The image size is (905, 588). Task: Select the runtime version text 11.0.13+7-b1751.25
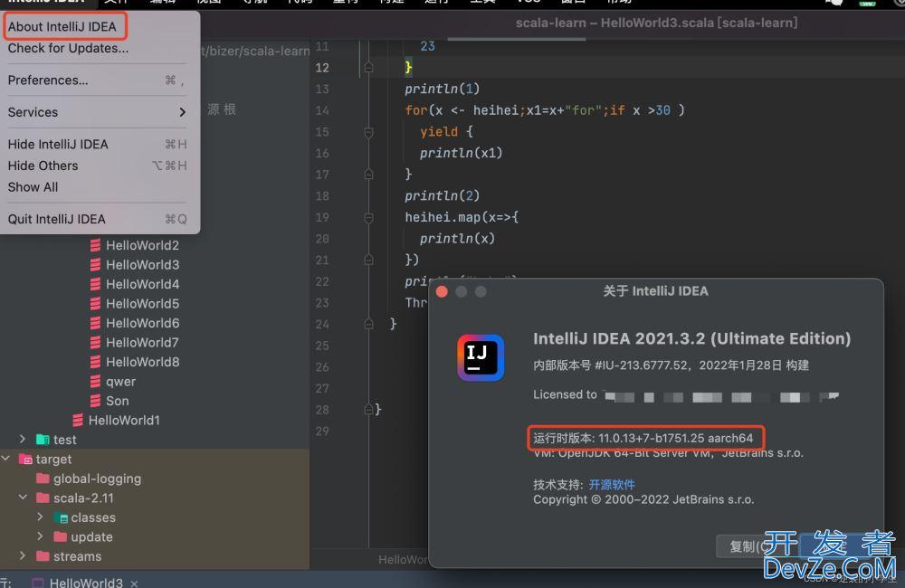coord(651,438)
